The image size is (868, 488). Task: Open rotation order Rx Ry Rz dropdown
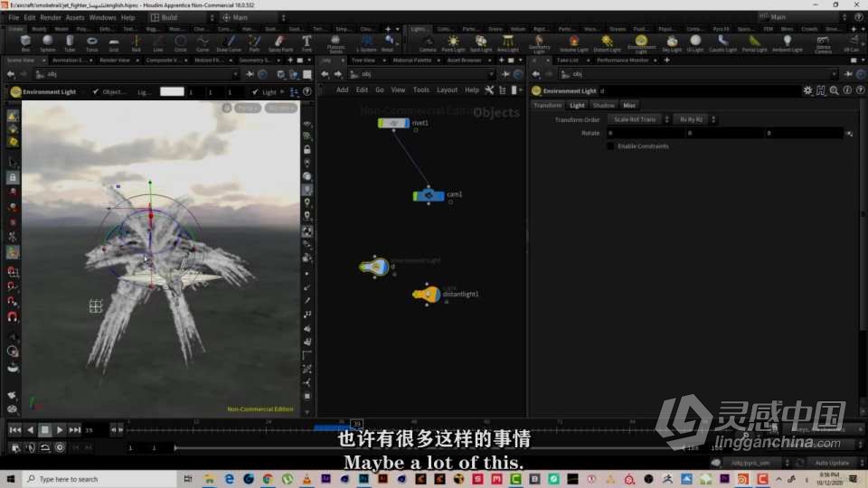[694, 119]
